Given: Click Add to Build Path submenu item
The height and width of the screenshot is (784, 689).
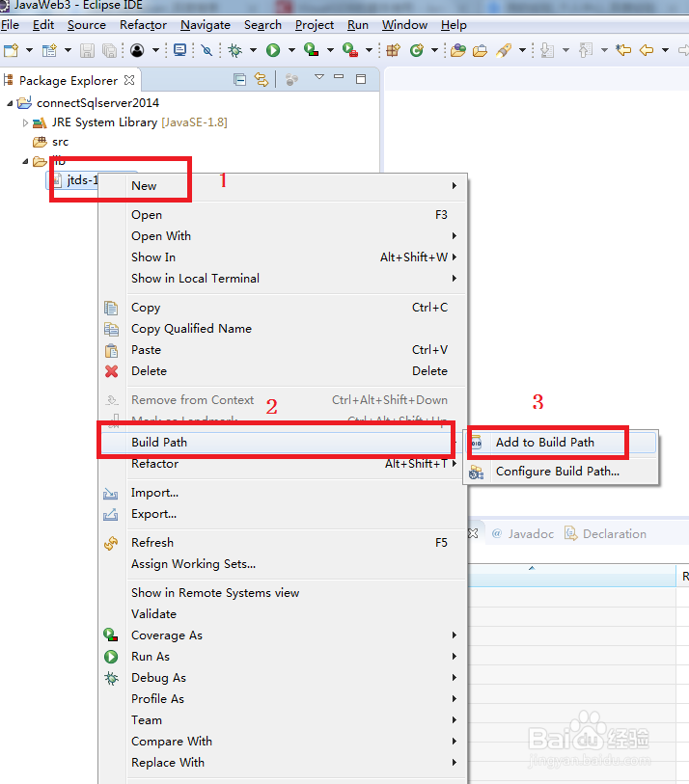Looking at the screenshot, I should coord(561,443).
